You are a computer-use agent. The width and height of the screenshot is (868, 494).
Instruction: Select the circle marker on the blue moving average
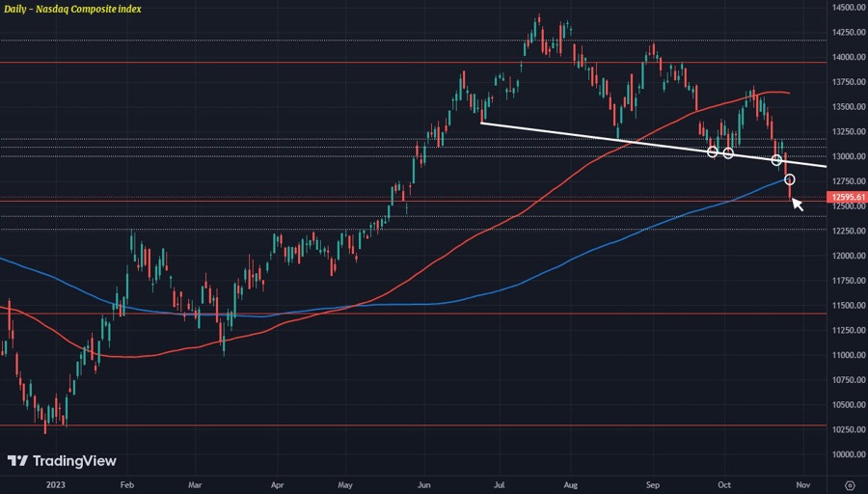click(x=790, y=180)
